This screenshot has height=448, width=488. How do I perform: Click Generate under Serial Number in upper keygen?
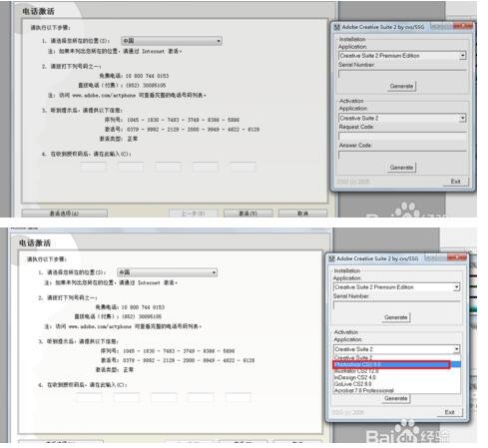[401, 86]
